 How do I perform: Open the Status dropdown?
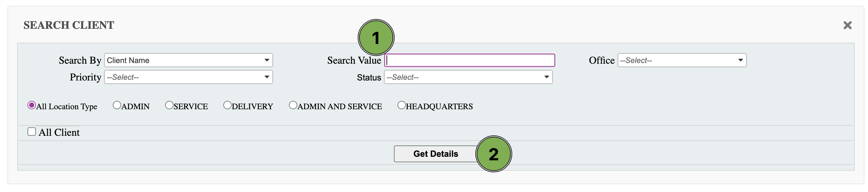(x=468, y=77)
